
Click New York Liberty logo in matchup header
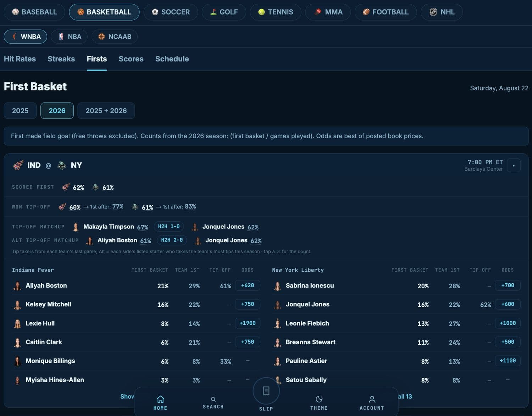[x=62, y=165]
